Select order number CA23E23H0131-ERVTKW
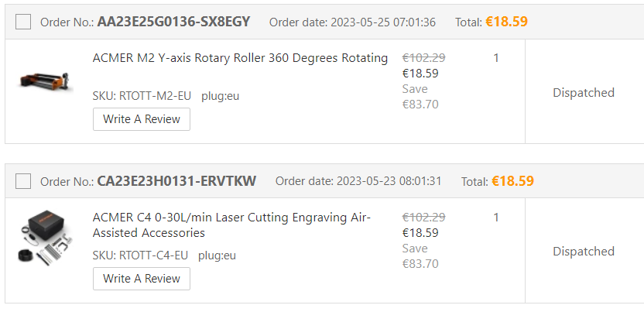 176,181
